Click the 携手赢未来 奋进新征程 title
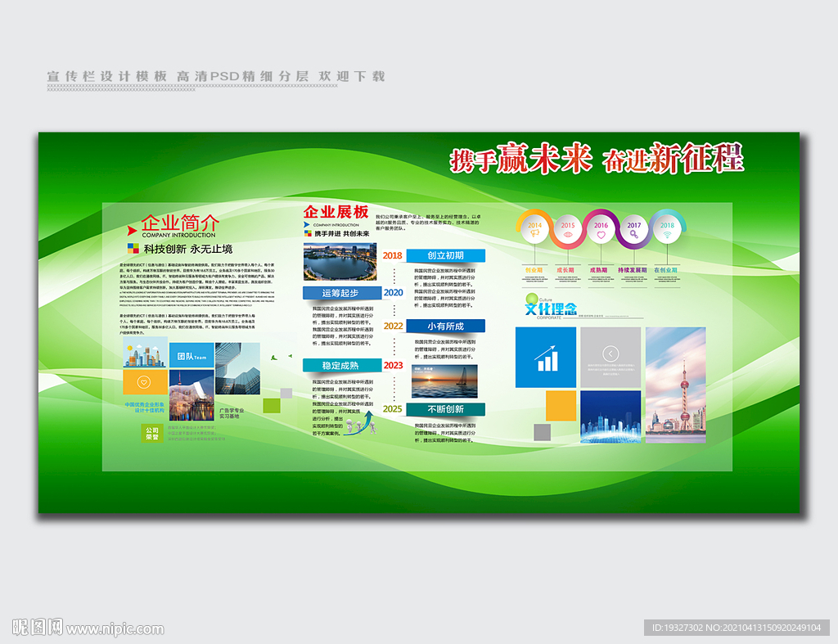The image size is (838, 644). click(x=597, y=159)
